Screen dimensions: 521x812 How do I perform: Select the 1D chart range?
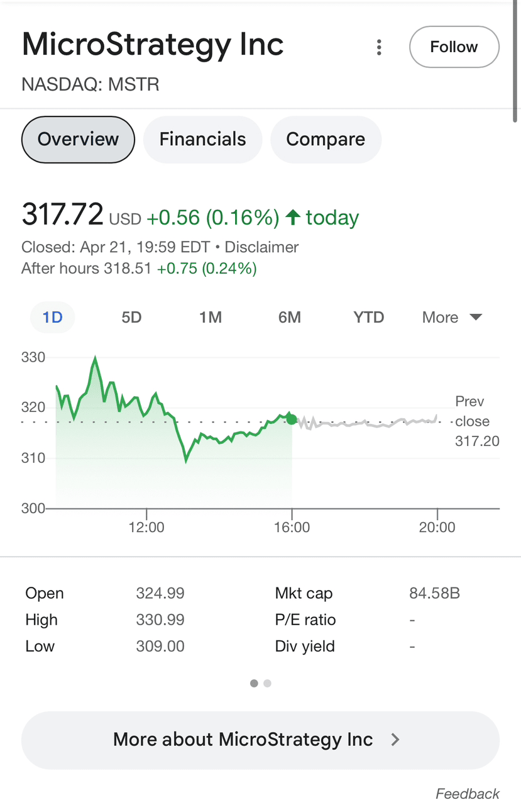point(53,318)
